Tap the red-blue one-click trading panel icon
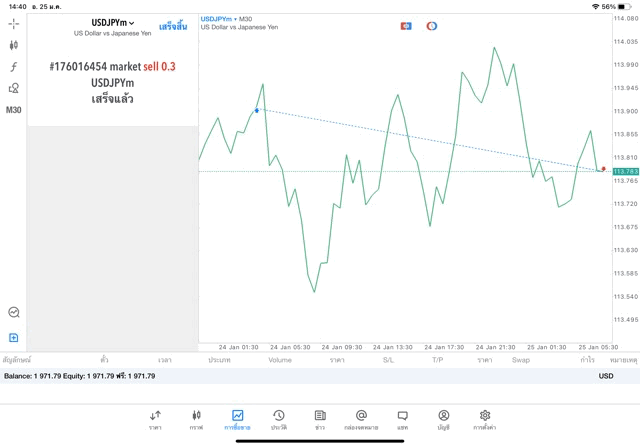The image size is (640, 447). (406, 25)
